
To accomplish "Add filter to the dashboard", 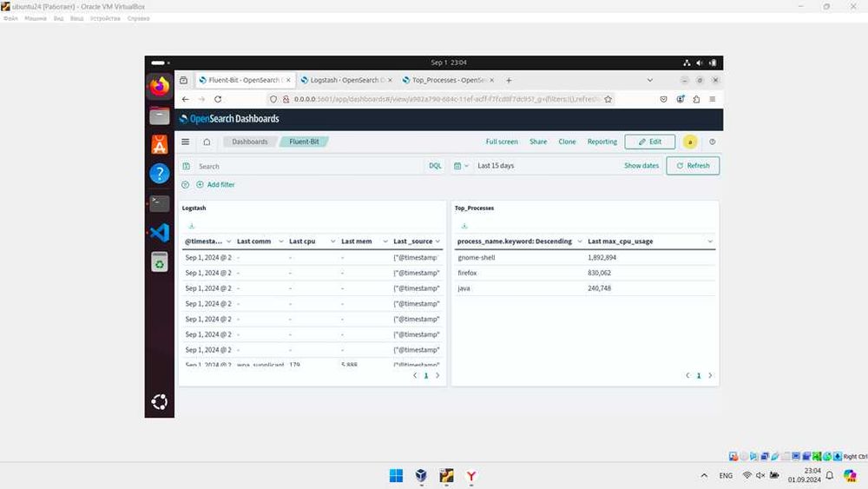I will (215, 184).
